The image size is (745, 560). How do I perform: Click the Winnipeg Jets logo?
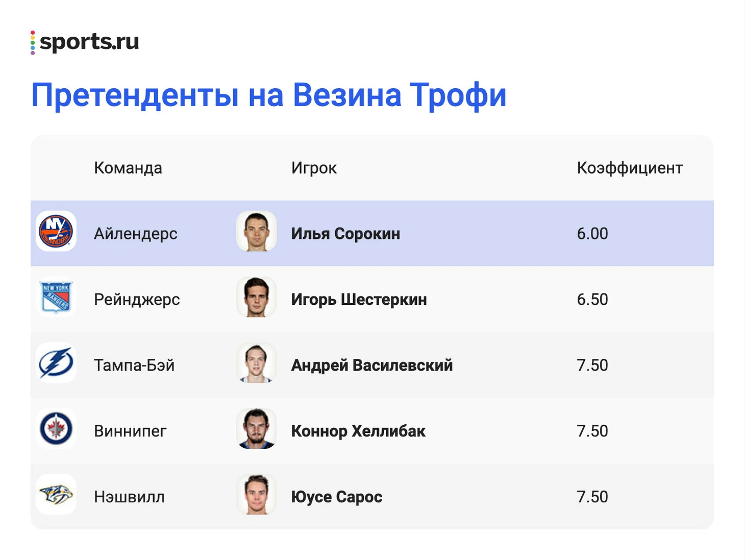coord(56,429)
